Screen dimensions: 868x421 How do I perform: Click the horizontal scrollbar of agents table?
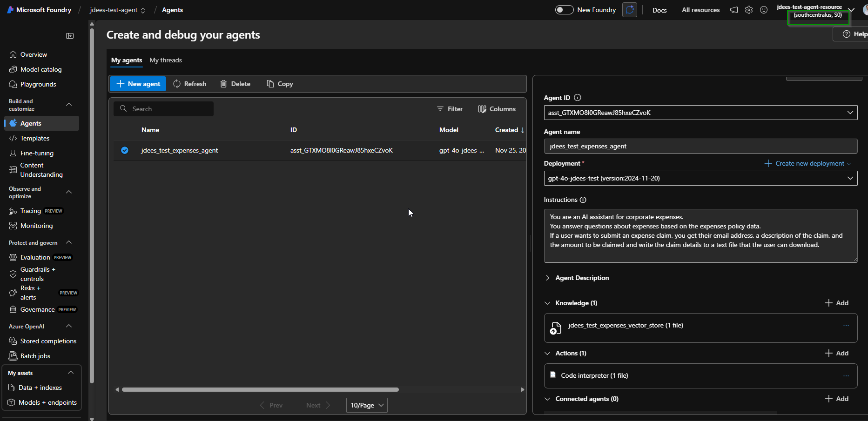[x=260, y=389]
